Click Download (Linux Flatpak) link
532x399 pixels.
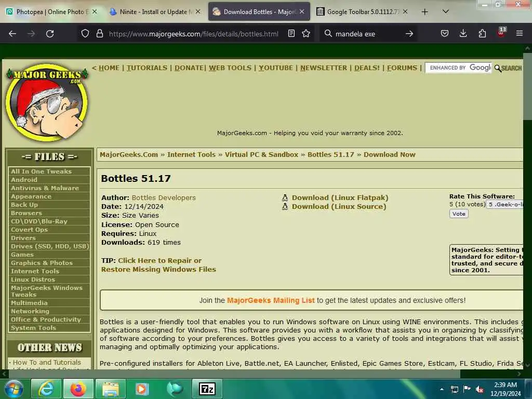coord(340,197)
